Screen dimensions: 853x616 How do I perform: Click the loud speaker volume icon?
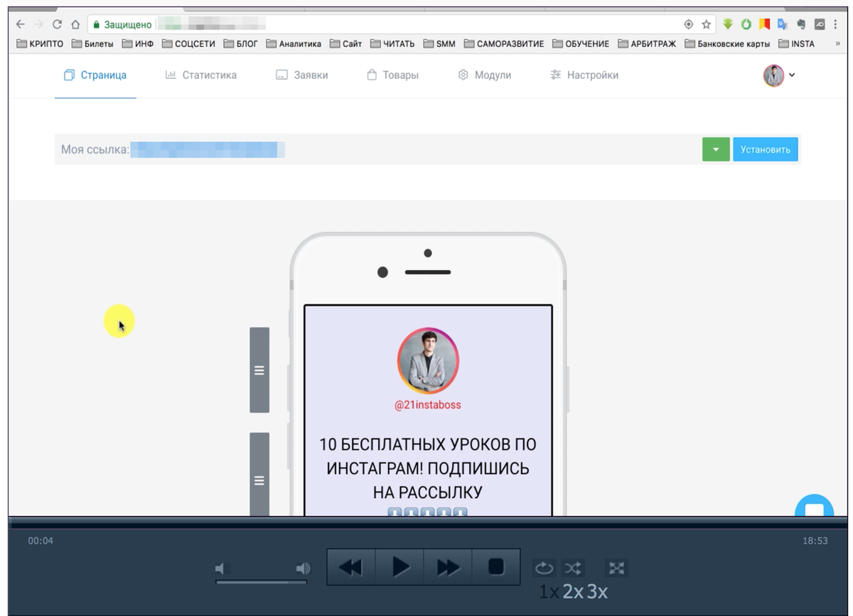[x=303, y=568]
